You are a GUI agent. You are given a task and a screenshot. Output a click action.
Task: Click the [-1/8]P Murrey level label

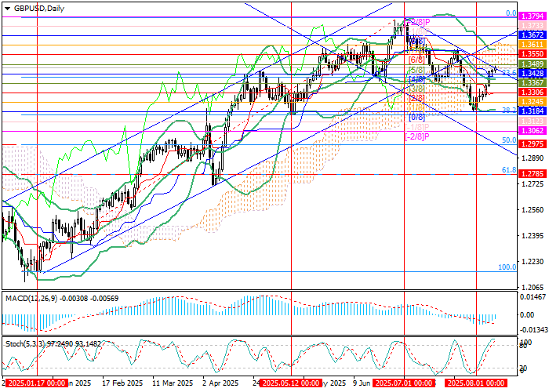[417, 127]
